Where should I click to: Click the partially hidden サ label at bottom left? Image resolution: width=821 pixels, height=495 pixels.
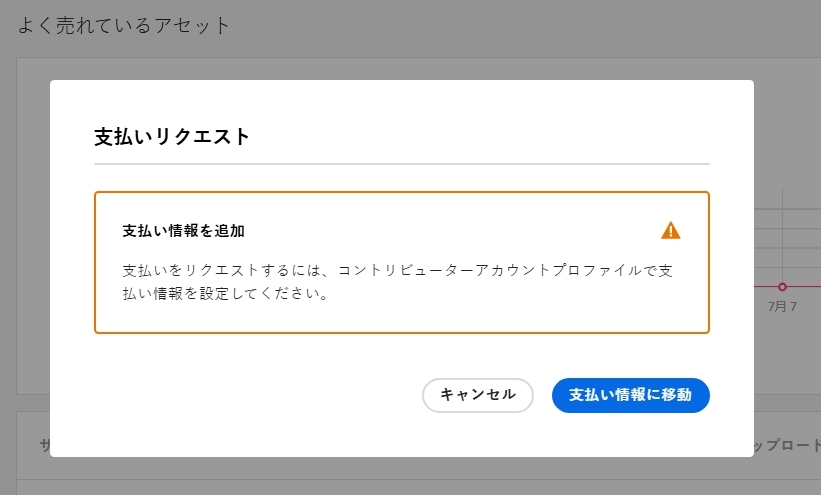point(45,445)
